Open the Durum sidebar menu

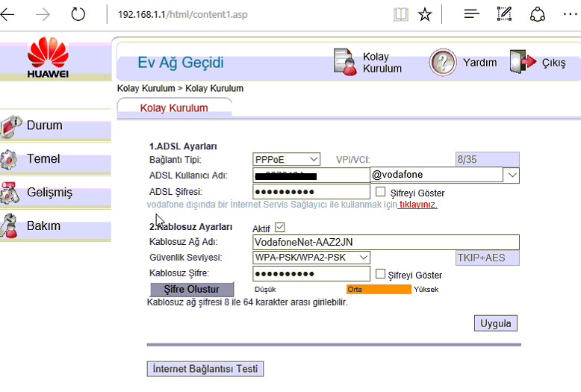point(45,125)
